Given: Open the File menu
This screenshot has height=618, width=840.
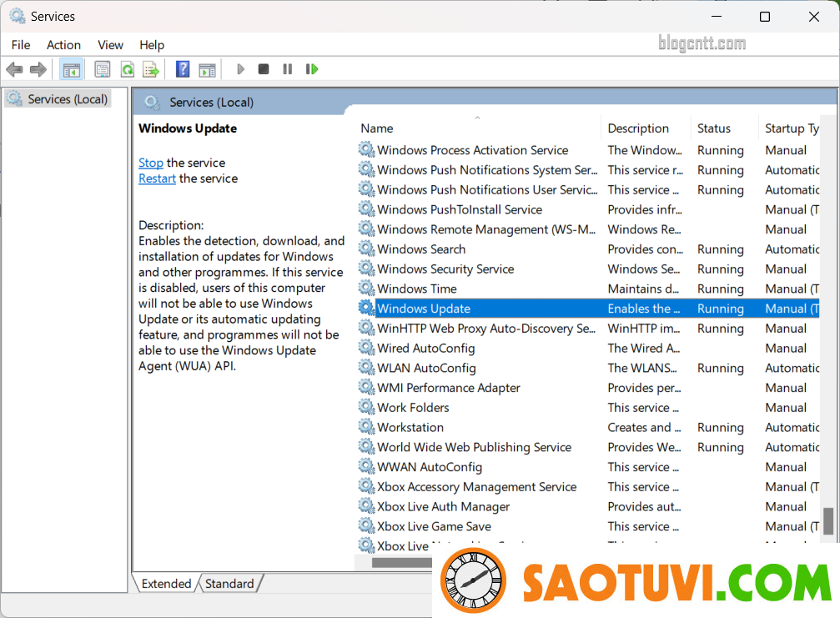Looking at the screenshot, I should (x=21, y=45).
